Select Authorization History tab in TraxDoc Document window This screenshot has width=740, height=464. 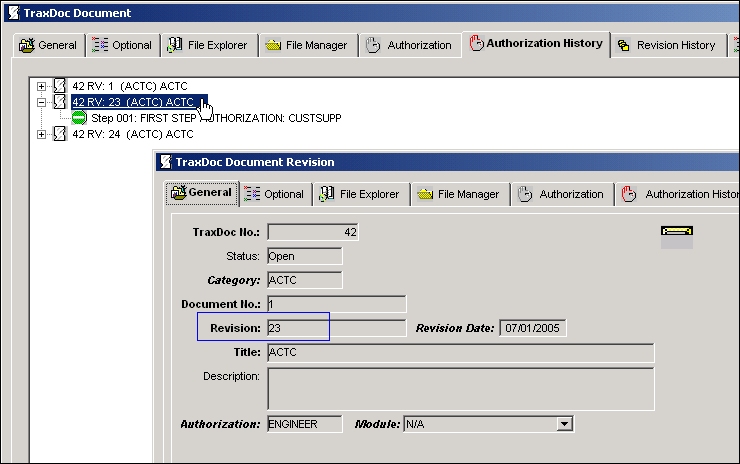pos(536,44)
